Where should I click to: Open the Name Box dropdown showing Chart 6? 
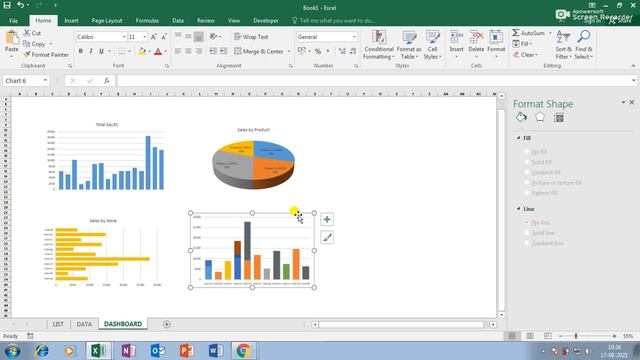coord(45,81)
